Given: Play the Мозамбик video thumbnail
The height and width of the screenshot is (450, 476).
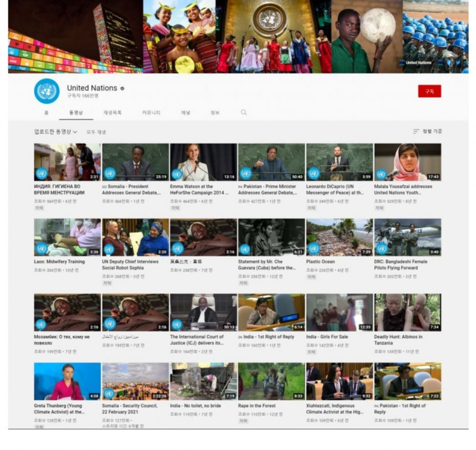Looking at the screenshot, I should 68,313.
